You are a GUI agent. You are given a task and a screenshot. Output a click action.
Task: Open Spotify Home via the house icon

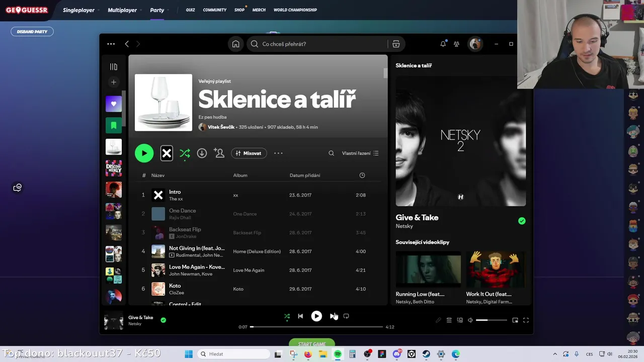pos(235,44)
